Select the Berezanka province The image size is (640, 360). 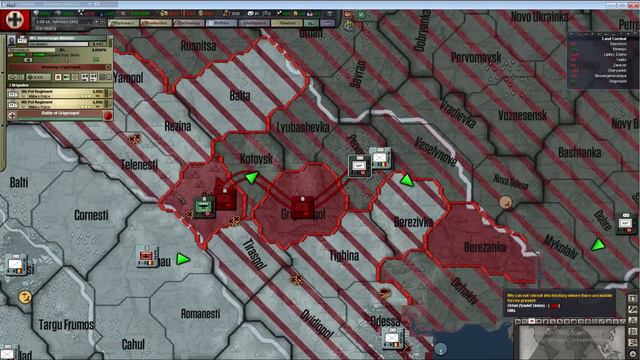tap(485, 247)
